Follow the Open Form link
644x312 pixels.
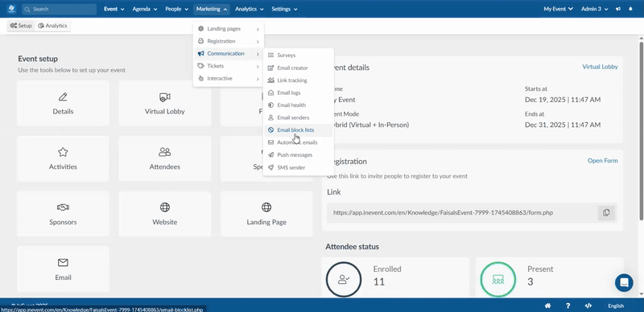click(x=602, y=161)
